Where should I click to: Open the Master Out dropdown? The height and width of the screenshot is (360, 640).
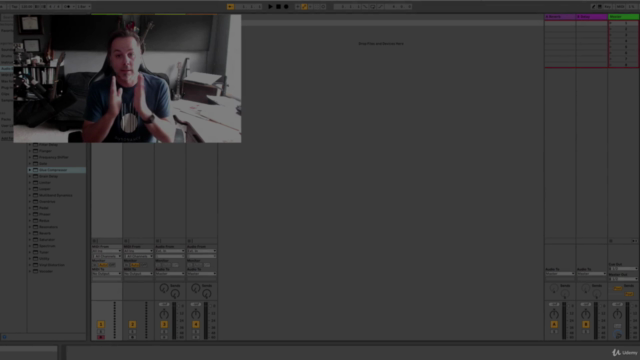click(x=623, y=279)
